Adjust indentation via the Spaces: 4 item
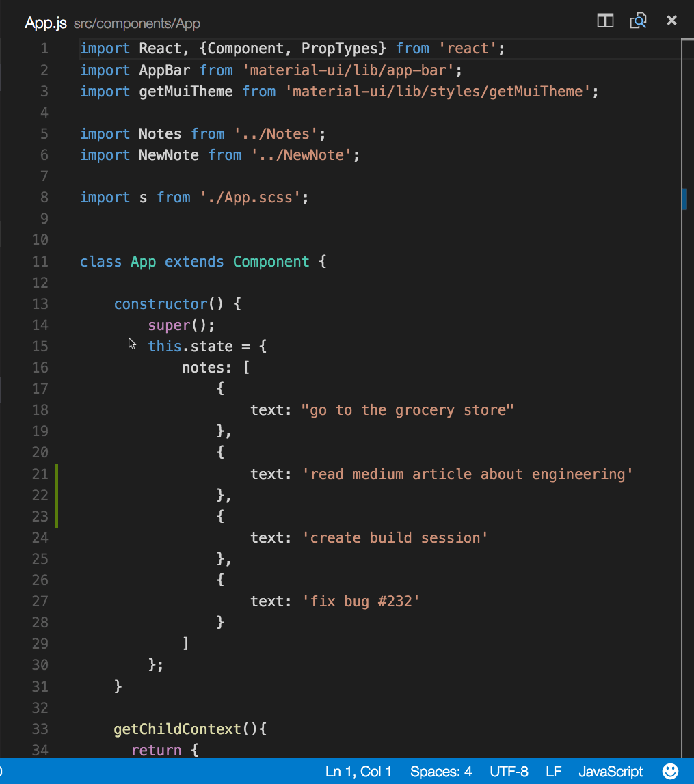694x784 pixels. 441,771
